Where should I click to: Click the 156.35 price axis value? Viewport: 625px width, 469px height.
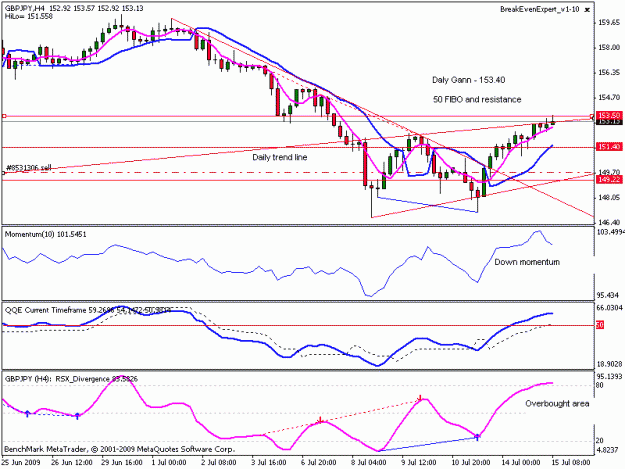tap(609, 73)
